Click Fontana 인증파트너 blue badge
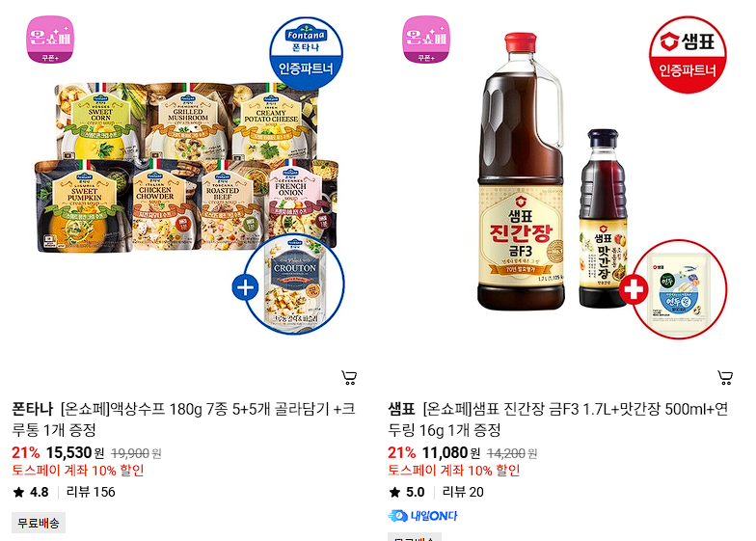 [307, 53]
